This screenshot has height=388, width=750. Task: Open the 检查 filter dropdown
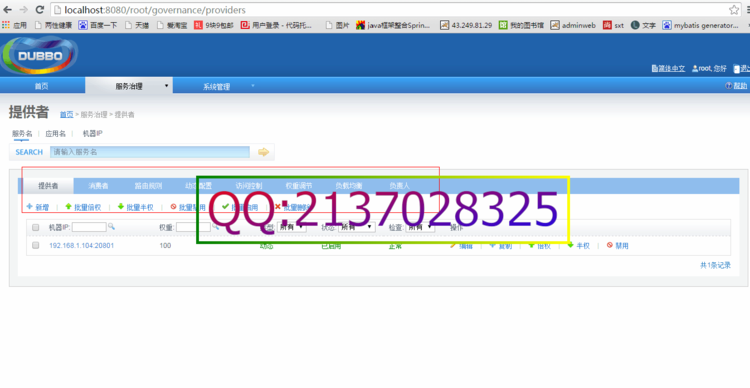point(420,227)
